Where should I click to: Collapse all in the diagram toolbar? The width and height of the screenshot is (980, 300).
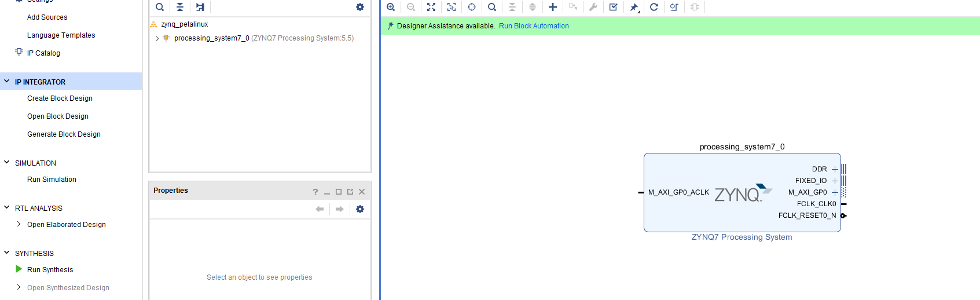[512, 7]
